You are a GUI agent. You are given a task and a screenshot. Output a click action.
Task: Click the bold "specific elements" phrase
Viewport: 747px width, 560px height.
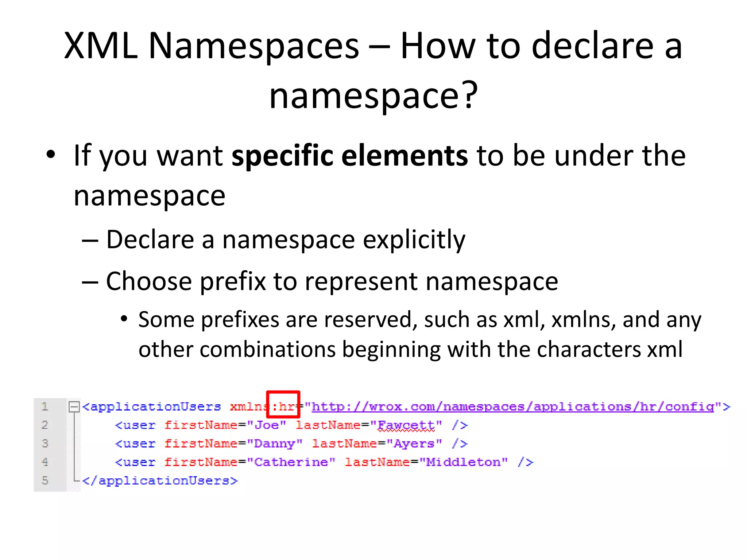(349, 156)
